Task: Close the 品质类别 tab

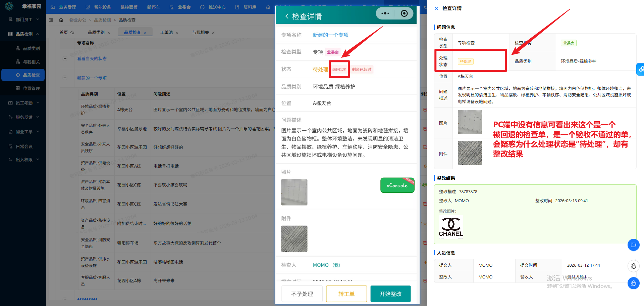Action: (x=109, y=33)
